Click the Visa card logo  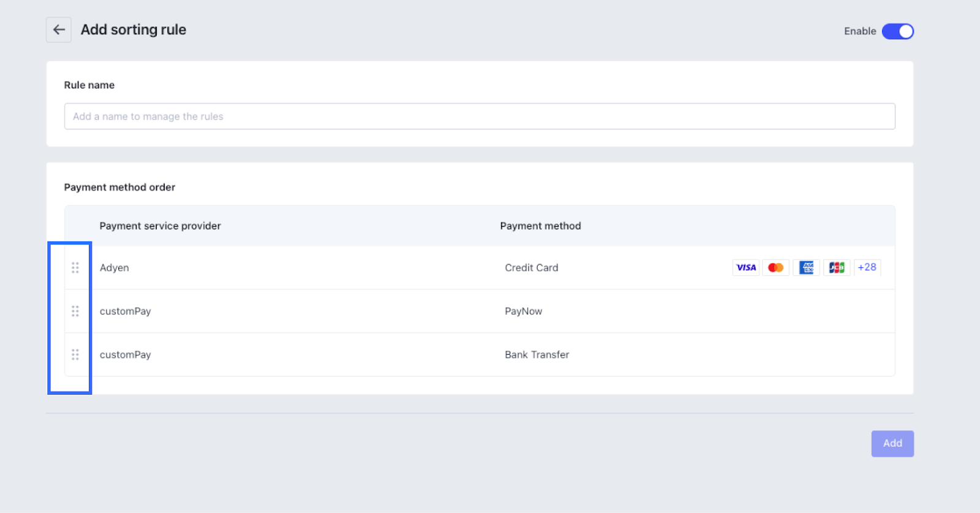(746, 268)
